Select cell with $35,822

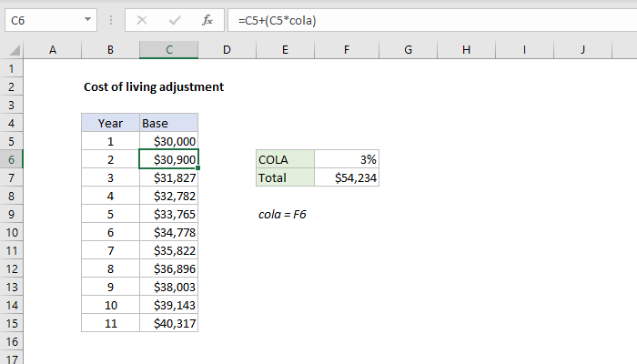pyautogui.click(x=168, y=250)
